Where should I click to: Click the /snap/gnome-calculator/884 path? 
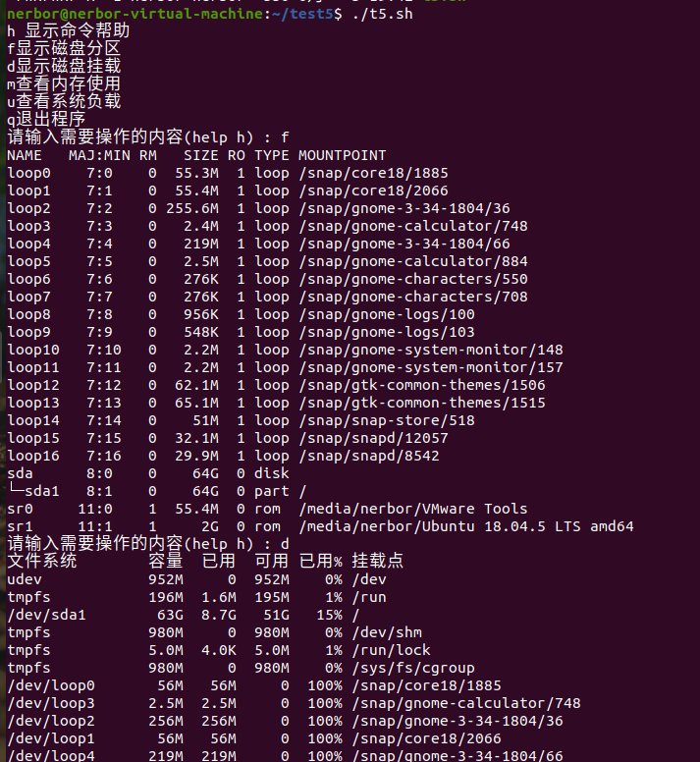412,261
